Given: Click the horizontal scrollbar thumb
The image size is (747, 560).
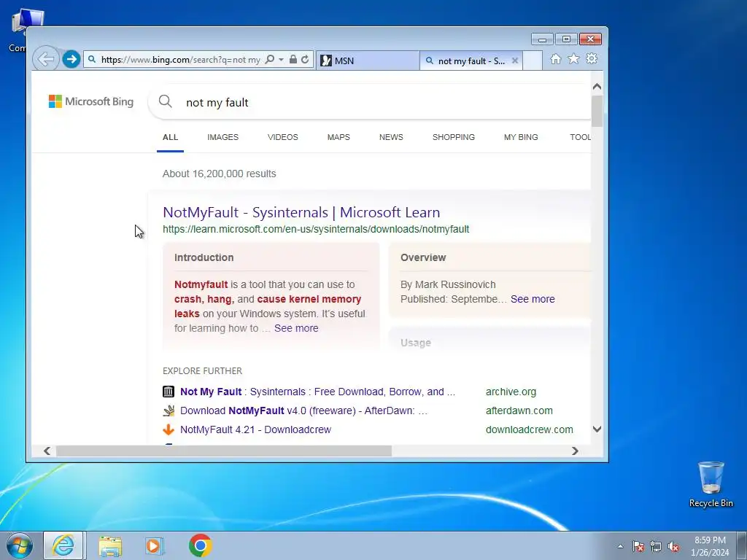Looking at the screenshot, I should point(224,451).
